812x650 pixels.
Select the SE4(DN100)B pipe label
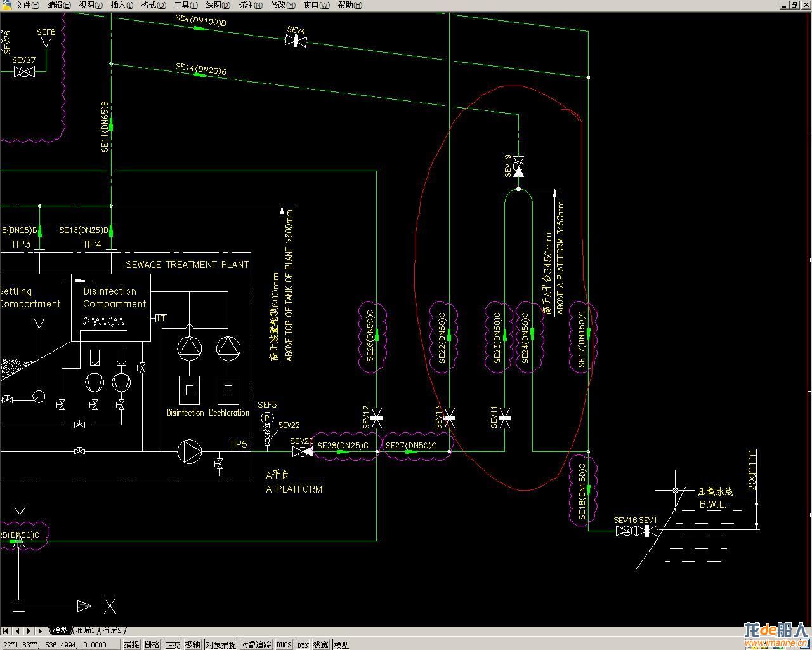coord(201,20)
